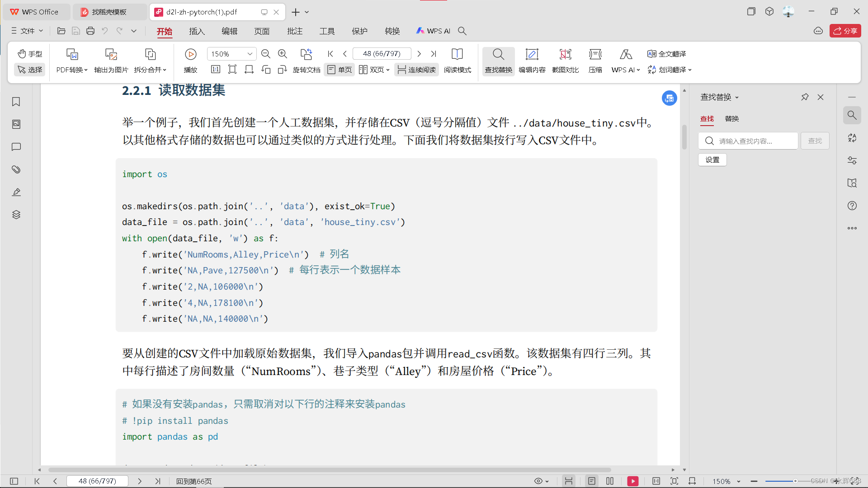Click the zoom out magnifier icon

(266, 54)
